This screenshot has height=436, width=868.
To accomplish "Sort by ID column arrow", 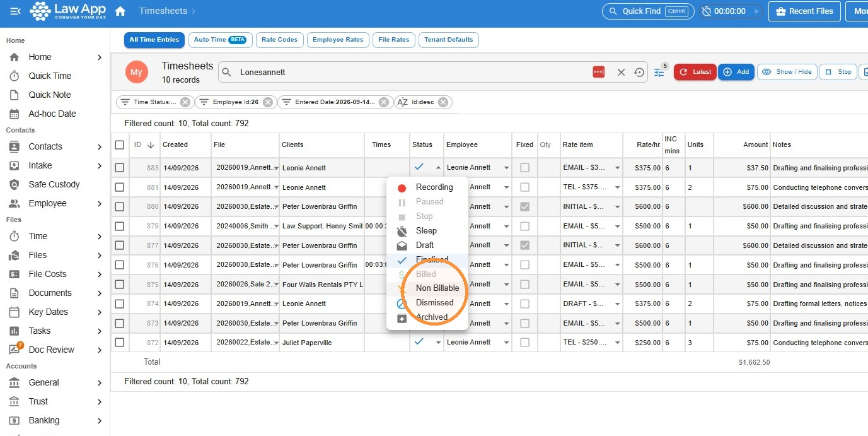I will pos(151,144).
